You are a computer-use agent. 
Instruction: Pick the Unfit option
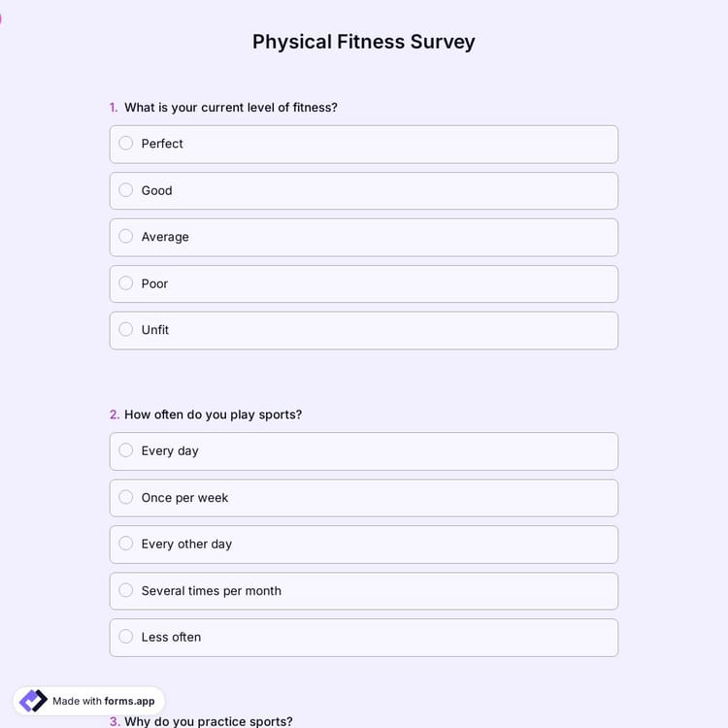coord(126,330)
